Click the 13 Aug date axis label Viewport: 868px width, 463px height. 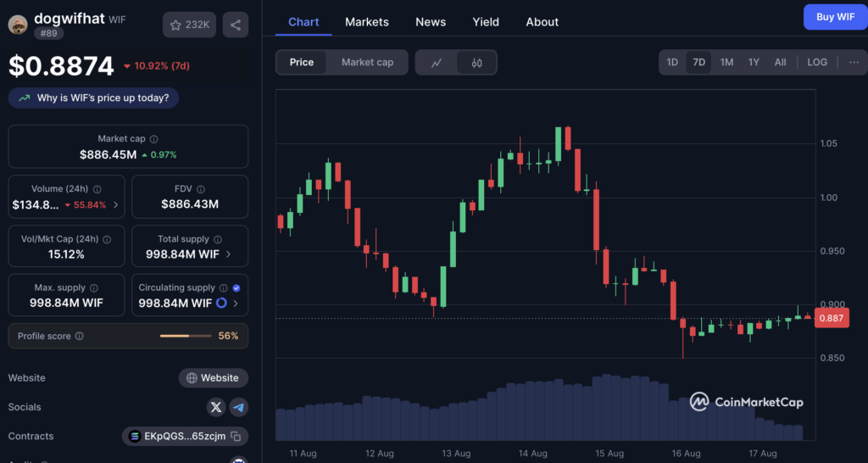pyautogui.click(x=456, y=454)
